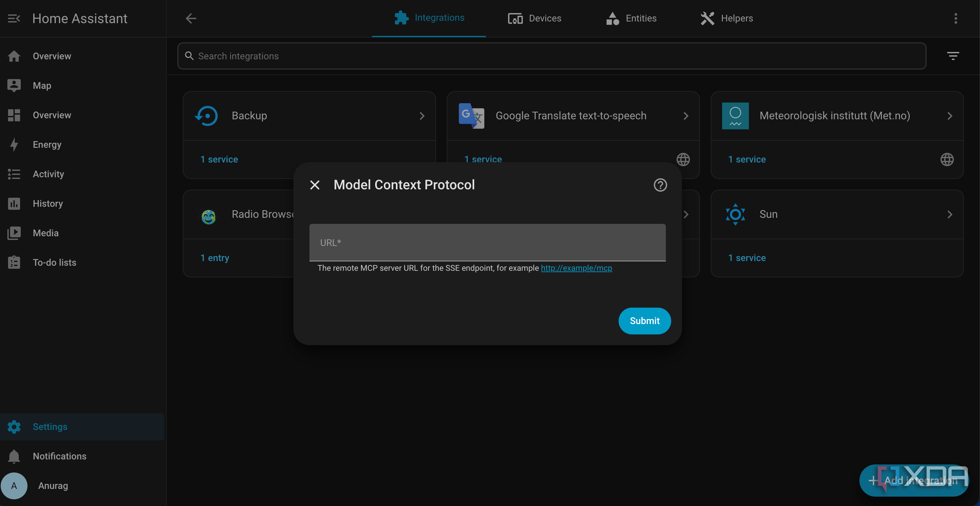Open the Overview home item in sidebar
The height and width of the screenshot is (506, 980).
pos(82,56)
